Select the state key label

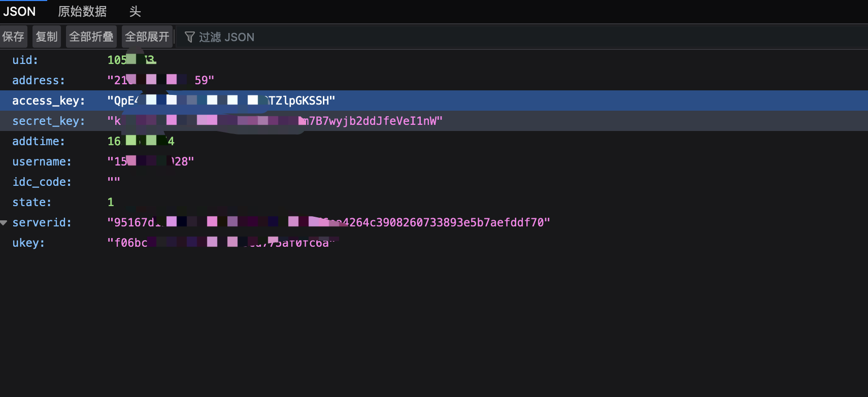(x=32, y=202)
